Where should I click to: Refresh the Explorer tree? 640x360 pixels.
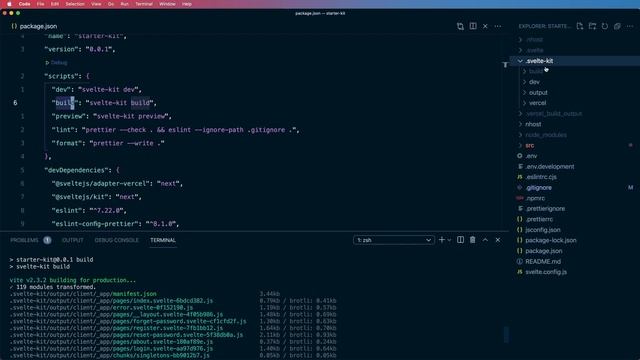(605, 26)
